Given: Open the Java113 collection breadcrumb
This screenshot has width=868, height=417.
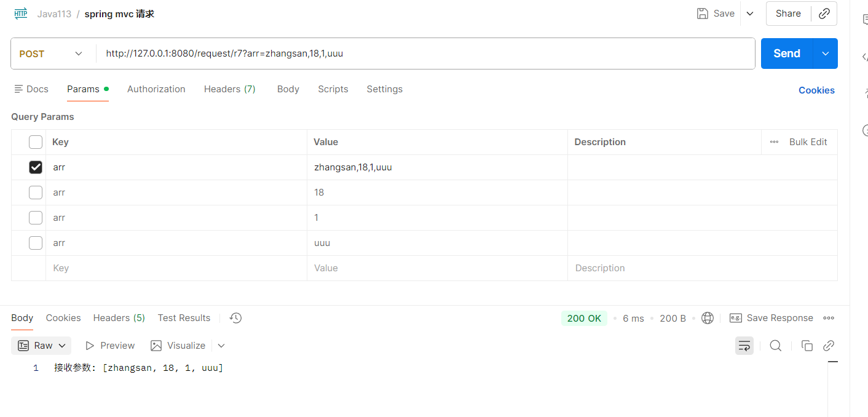Looking at the screenshot, I should pyautogui.click(x=54, y=14).
